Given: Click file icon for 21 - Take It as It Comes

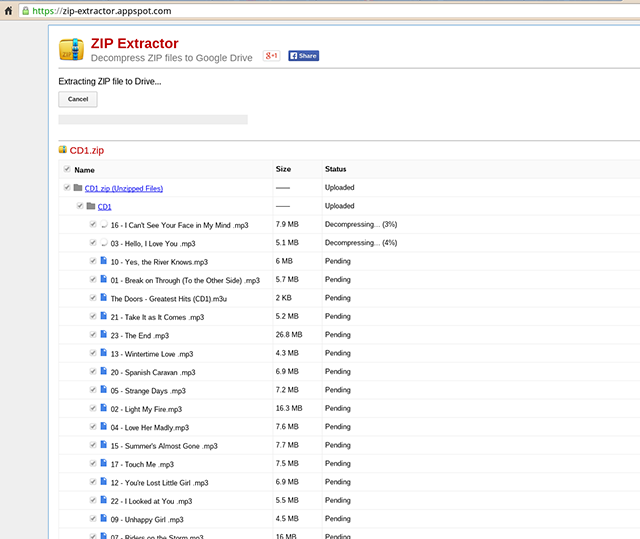Looking at the screenshot, I should [x=104, y=315].
